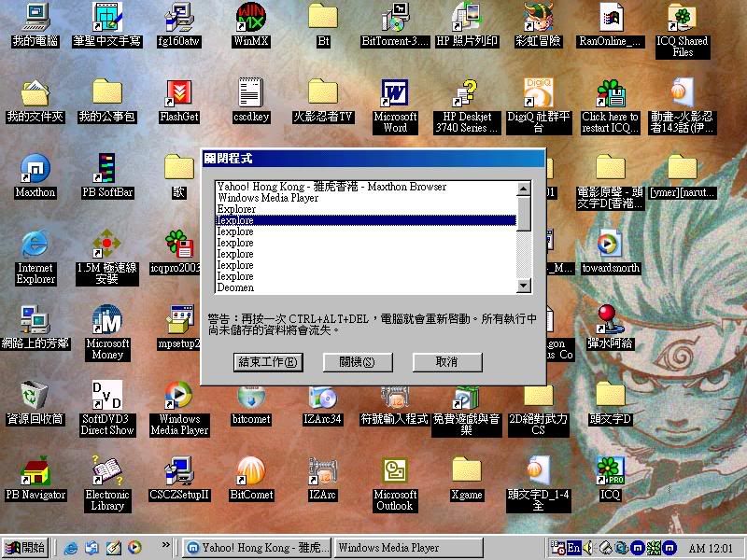Click the Microsoft Outlook desktop icon
Viewport: 747px width, 560px height.
395,472
